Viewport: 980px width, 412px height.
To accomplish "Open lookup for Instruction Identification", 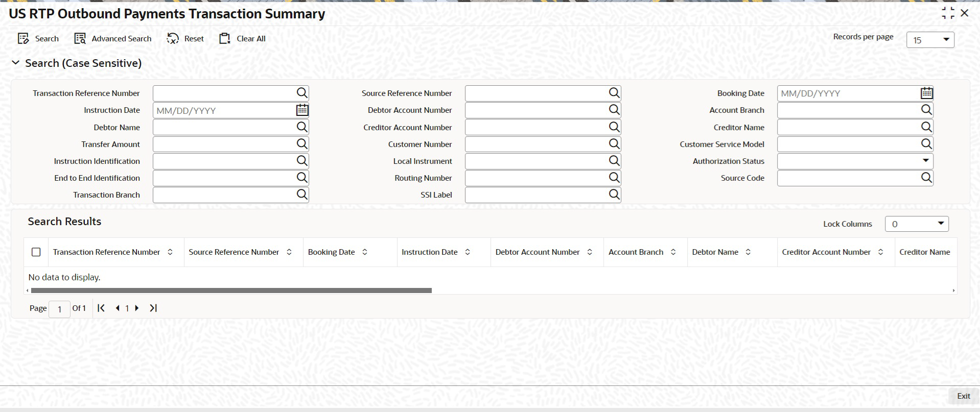I will click(x=302, y=161).
